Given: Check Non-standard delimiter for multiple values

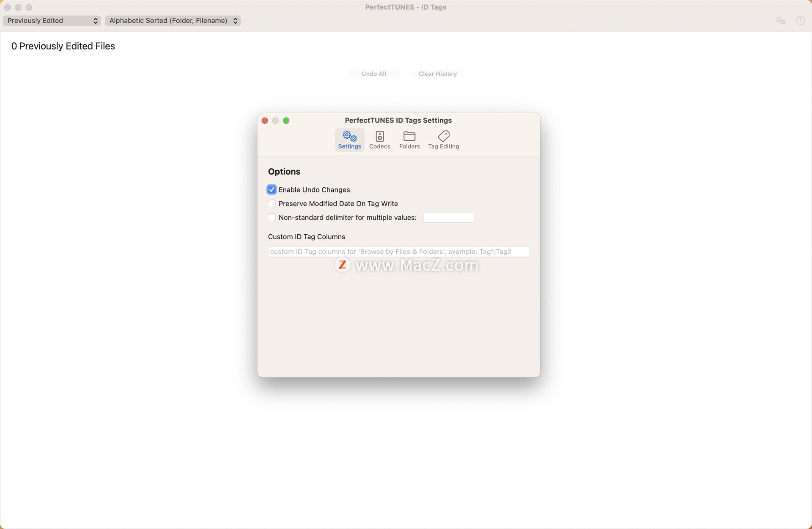Looking at the screenshot, I should point(272,217).
